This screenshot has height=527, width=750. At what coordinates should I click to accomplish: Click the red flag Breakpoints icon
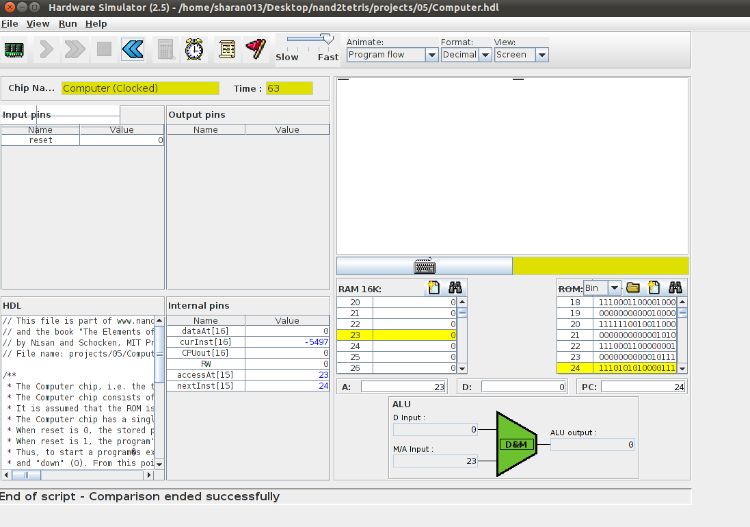tap(256, 49)
